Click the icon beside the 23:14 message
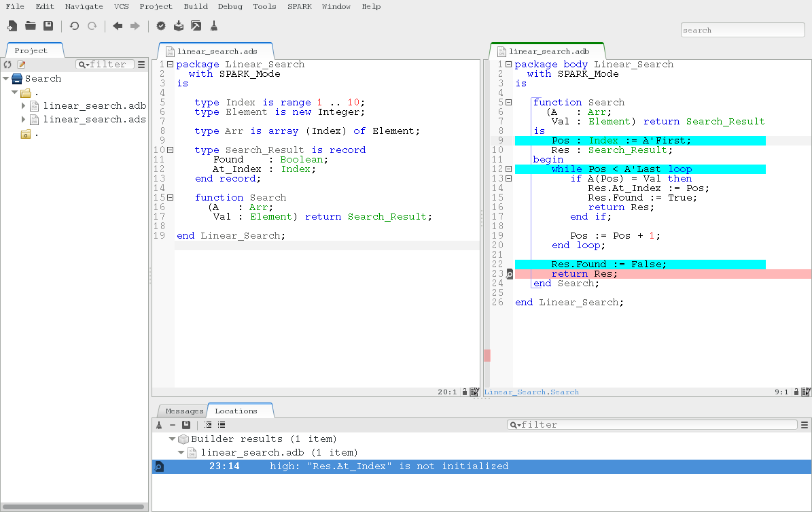The width and height of the screenshot is (812, 512). (x=159, y=466)
